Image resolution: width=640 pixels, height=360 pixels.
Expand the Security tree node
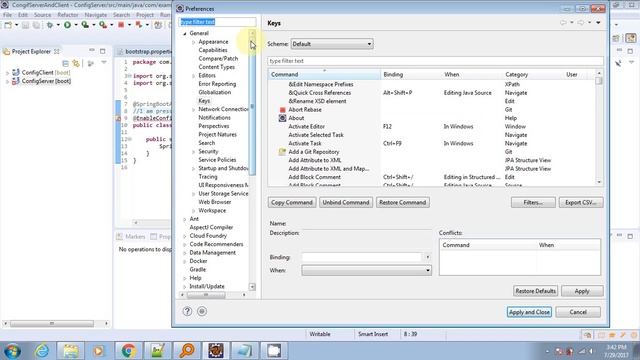[193, 152]
